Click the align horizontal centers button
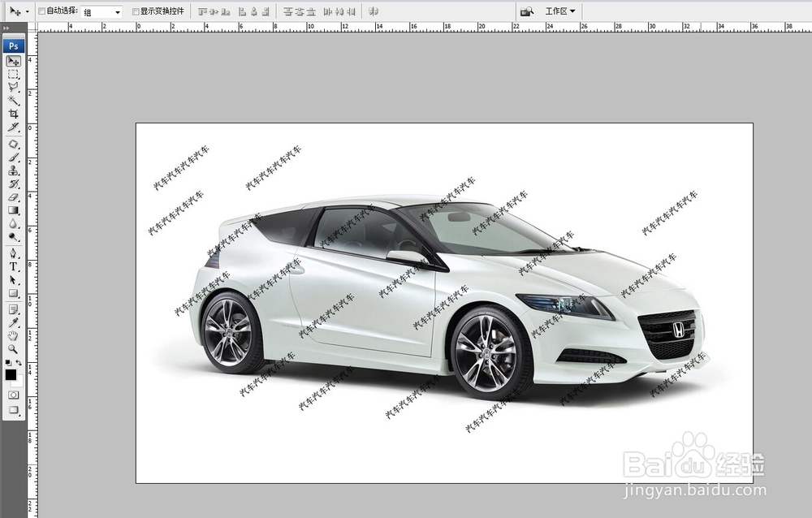The height and width of the screenshot is (518, 812). point(253,12)
